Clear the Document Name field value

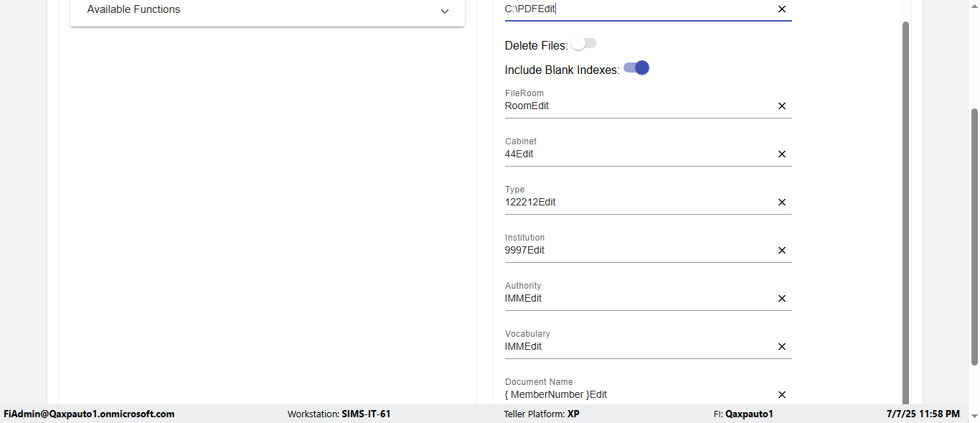pos(782,395)
